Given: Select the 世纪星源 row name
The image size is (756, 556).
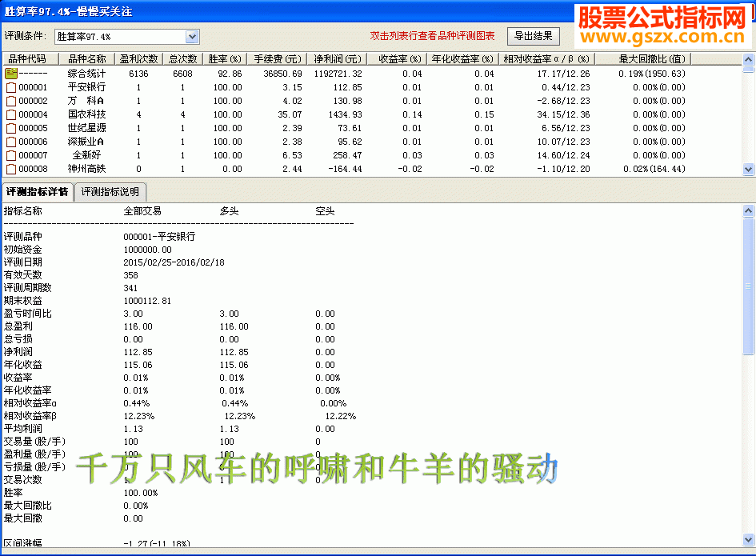Looking at the screenshot, I should tap(86, 128).
